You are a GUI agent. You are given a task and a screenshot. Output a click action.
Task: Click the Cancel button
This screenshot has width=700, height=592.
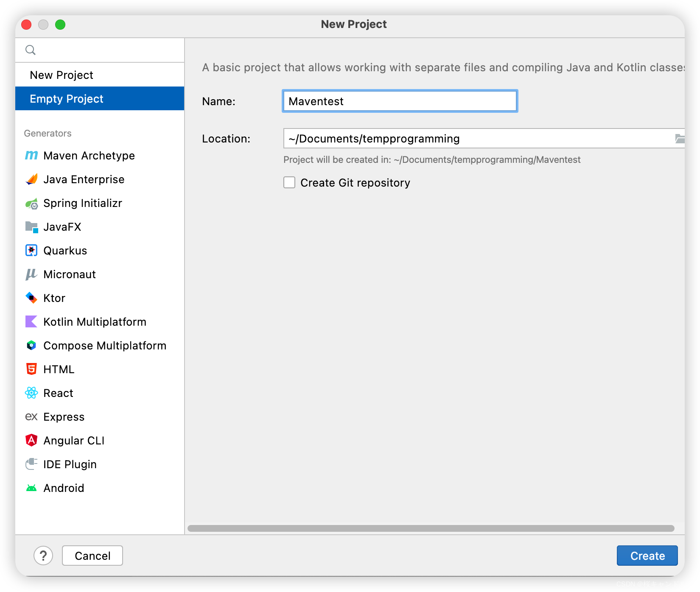pyautogui.click(x=92, y=556)
